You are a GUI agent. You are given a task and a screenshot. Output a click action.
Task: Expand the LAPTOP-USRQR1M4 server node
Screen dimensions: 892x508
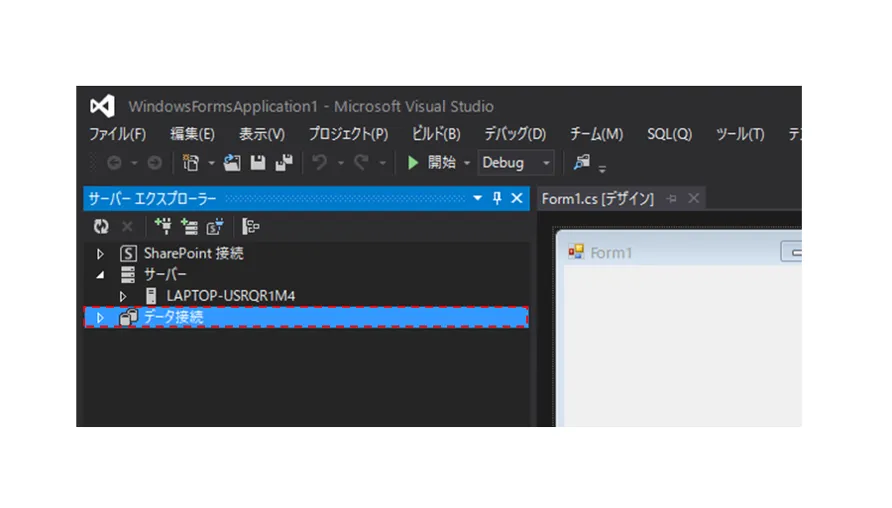click(123, 296)
